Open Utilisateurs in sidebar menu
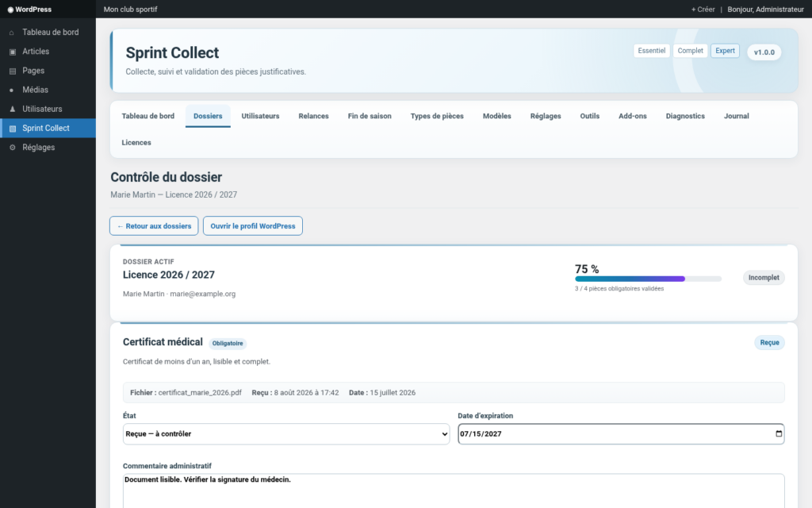Image resolution: width=812 pixels, height=508 pixels. [x=48, y=109]
